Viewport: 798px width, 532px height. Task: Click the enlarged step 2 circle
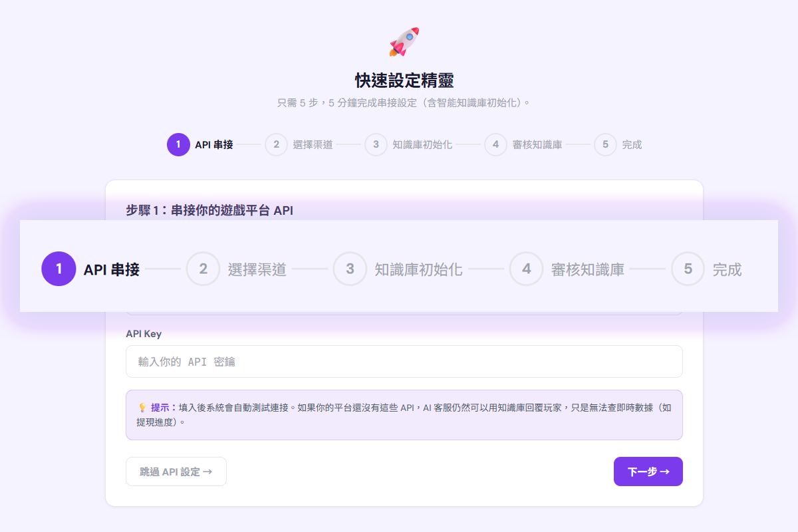[203, 269]
